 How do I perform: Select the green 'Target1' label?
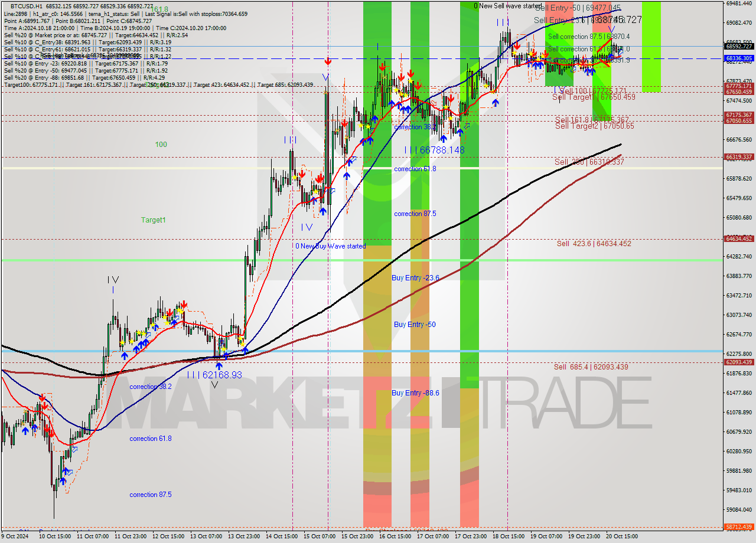pos(153,220)
